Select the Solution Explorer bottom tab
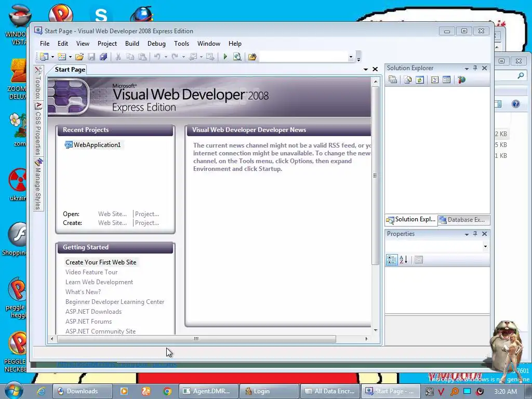532x399 pixels. (411, 220)
